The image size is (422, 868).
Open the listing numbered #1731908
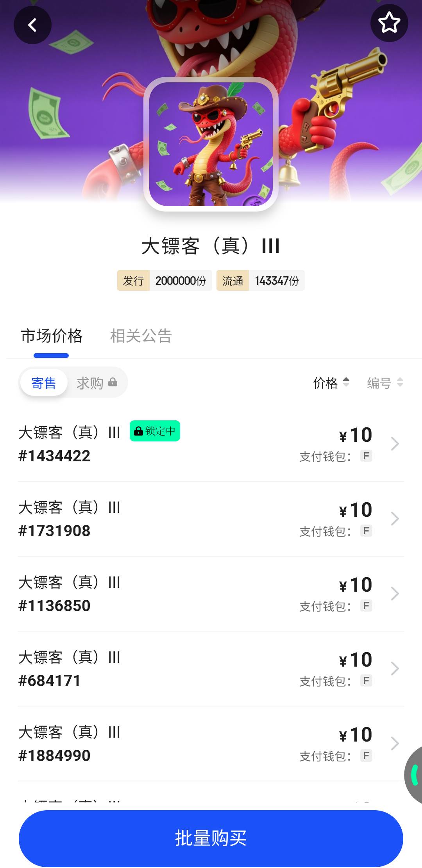[x=156, y=519]
